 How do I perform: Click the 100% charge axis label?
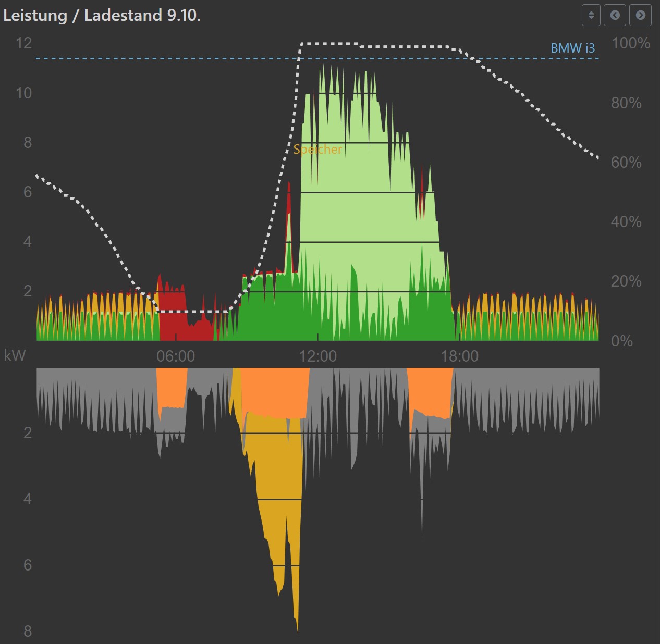pos(631,43)
